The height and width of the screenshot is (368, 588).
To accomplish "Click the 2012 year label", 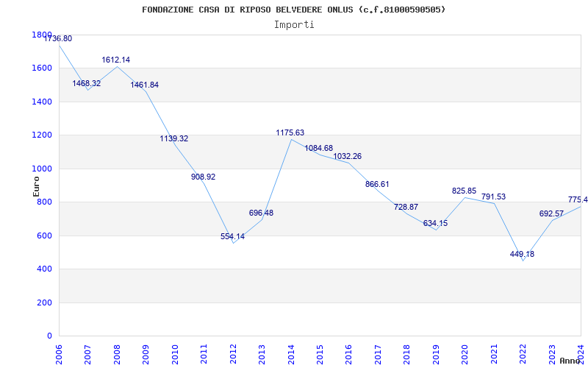I will coord(233,354).
